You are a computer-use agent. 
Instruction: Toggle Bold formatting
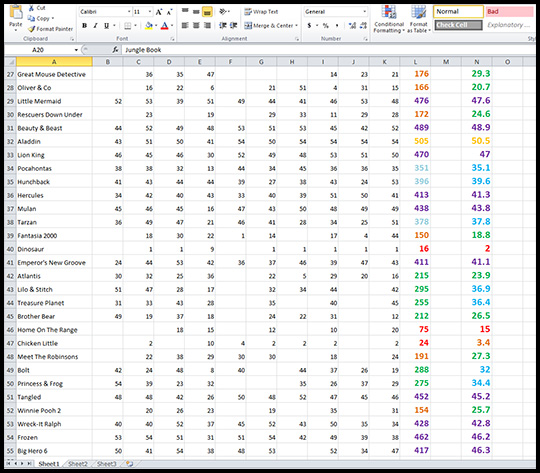point(84,25)
